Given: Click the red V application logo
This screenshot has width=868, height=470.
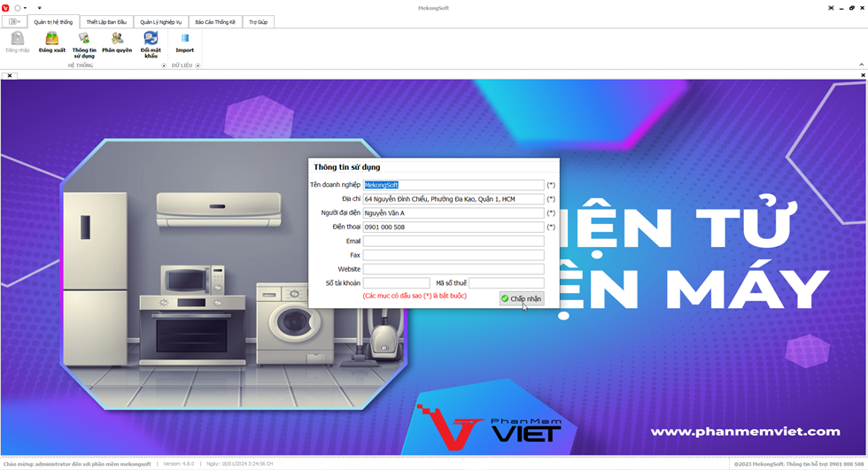Looking at the screenshot, I should tap(5, 8).
